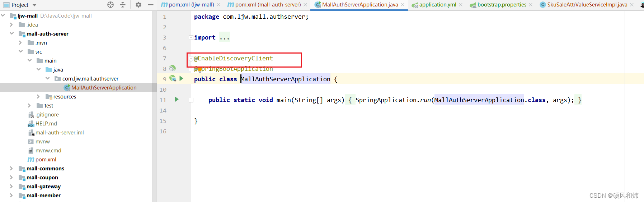Select mvnw file in tree
This screenshot has width=644, height=202.
click(x=43, y=141)
